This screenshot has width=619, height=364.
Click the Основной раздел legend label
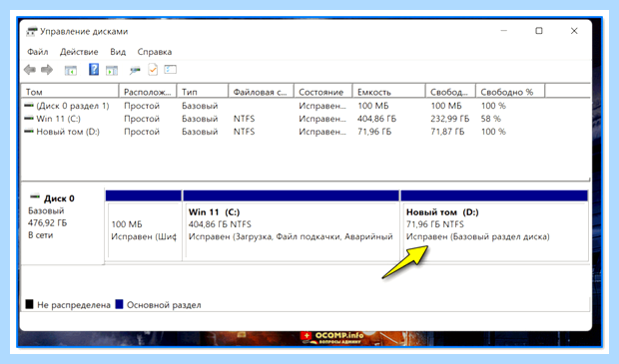(x=164, y=305)
